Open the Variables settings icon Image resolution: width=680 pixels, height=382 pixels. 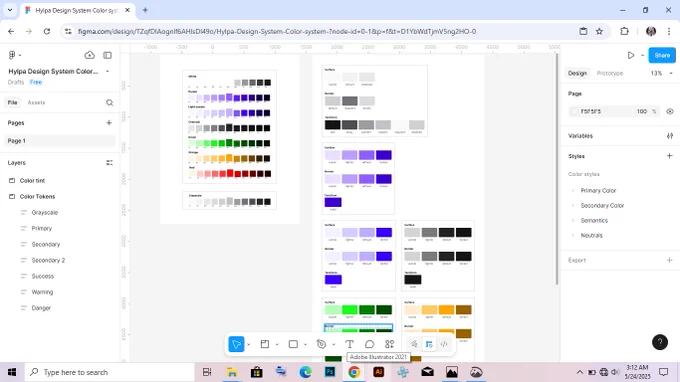(670, 136)
